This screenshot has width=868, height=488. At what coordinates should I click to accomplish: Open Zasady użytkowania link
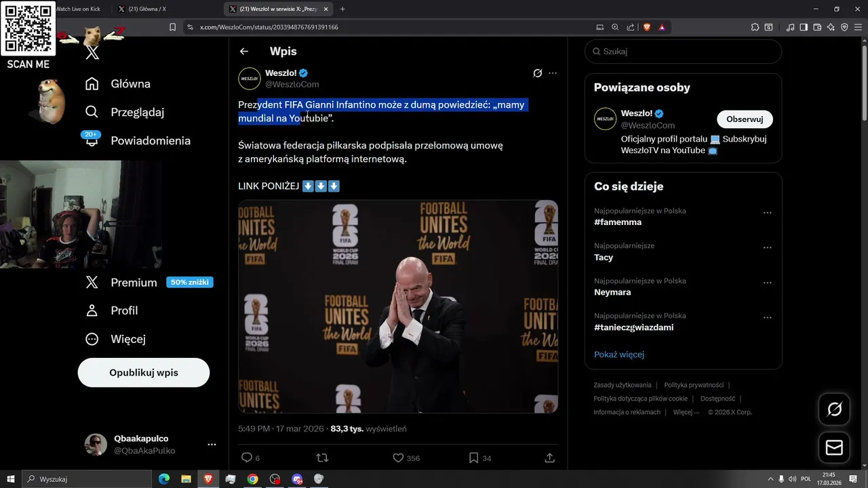tap(623, 385)
